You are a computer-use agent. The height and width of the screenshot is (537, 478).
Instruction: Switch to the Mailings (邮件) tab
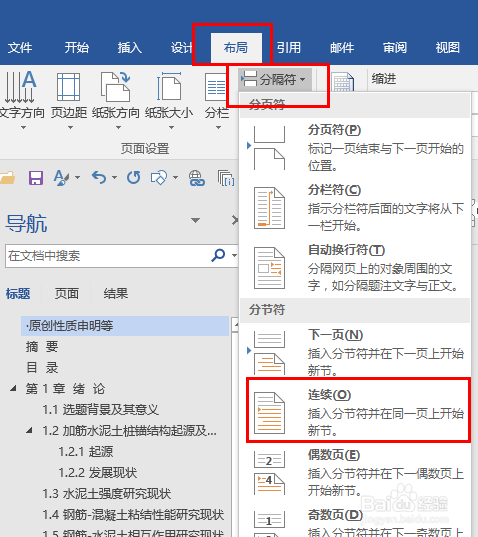pos(342,48)
